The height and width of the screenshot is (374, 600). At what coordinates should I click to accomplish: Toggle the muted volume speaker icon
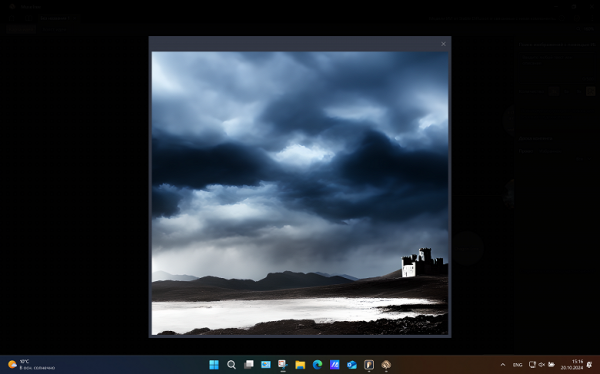541,365
